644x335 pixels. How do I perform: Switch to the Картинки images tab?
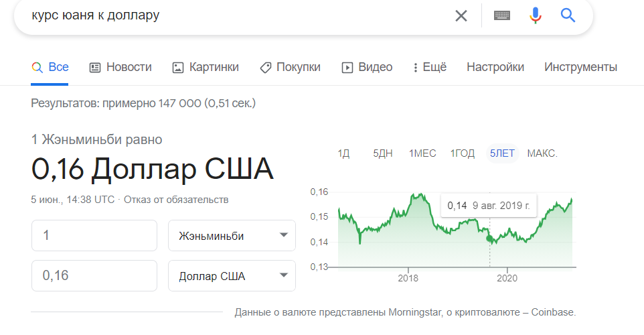click(206, 67)
